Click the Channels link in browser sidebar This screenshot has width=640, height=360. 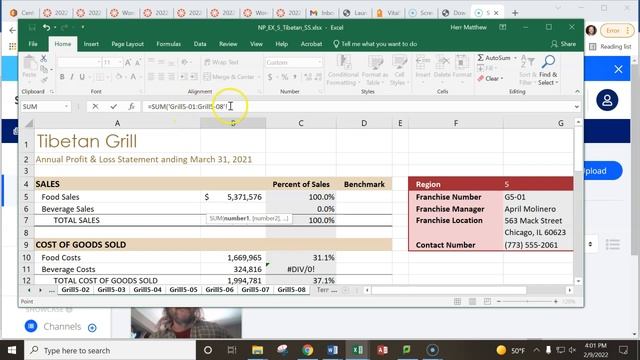tap(62, 327)
